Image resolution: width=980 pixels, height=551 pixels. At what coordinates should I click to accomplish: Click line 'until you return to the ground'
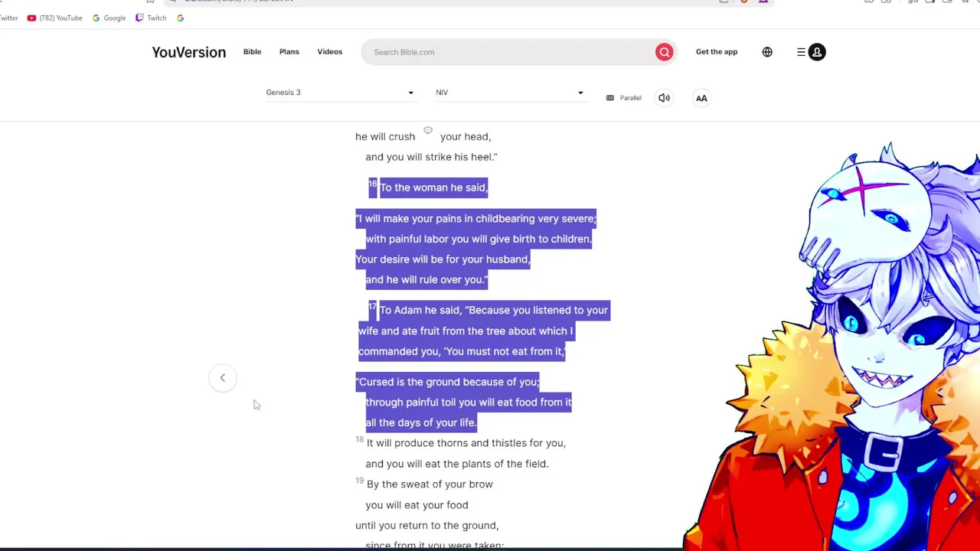pyautogui.click(x=426, y=526)
